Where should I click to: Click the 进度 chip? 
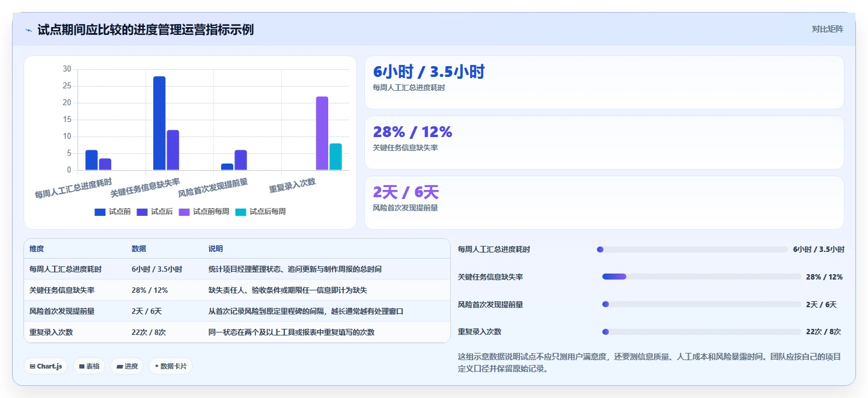127,366
